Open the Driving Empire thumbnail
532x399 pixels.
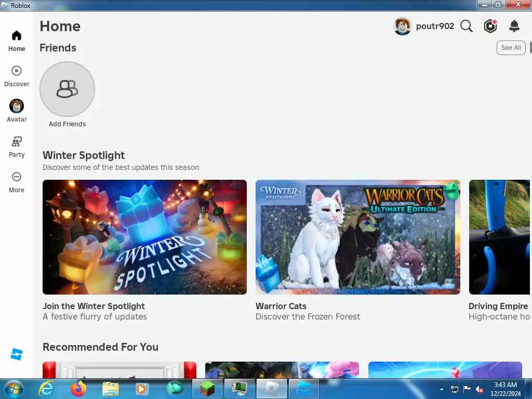pyautogui.click(x=499, y=237)
